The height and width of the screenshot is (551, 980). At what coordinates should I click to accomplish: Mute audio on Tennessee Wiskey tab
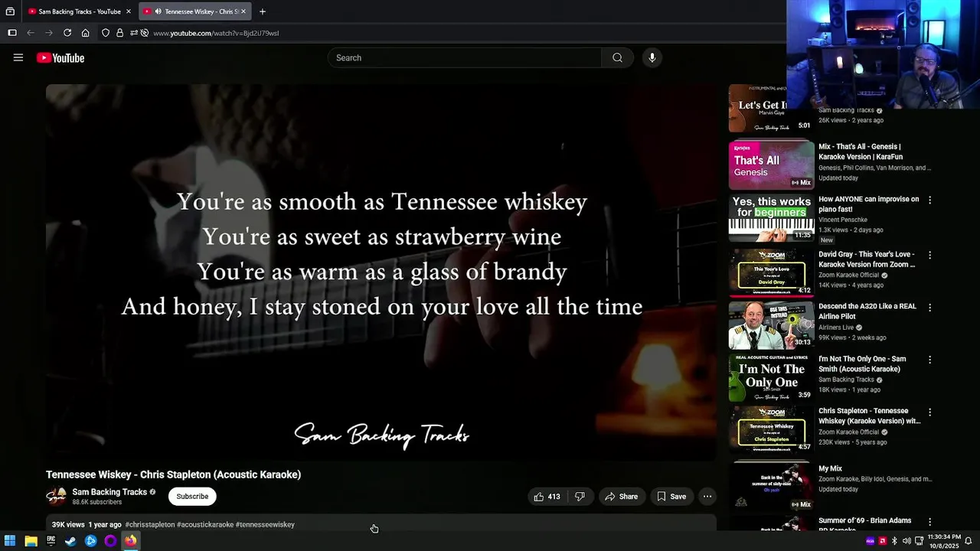158,11
